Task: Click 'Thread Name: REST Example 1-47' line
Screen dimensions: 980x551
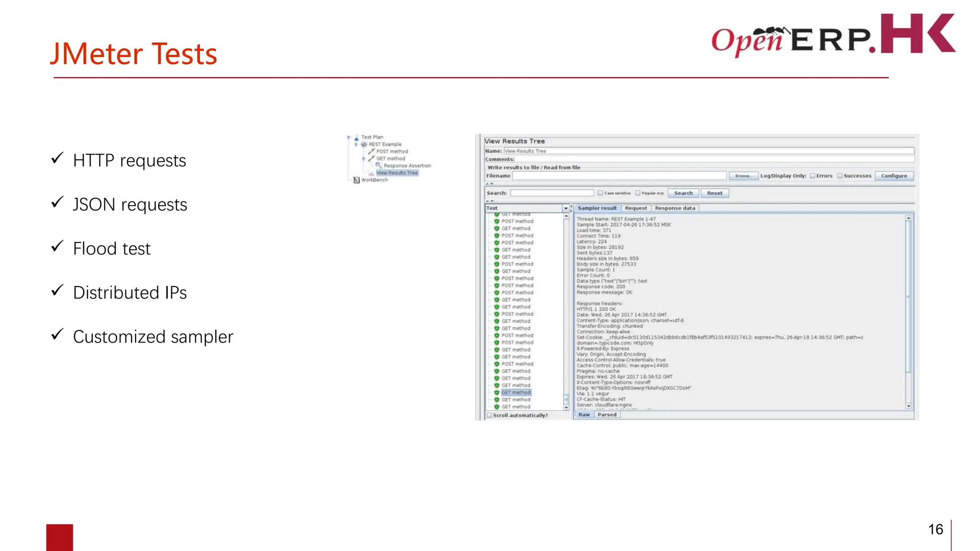Action: [x=616, y=219]
